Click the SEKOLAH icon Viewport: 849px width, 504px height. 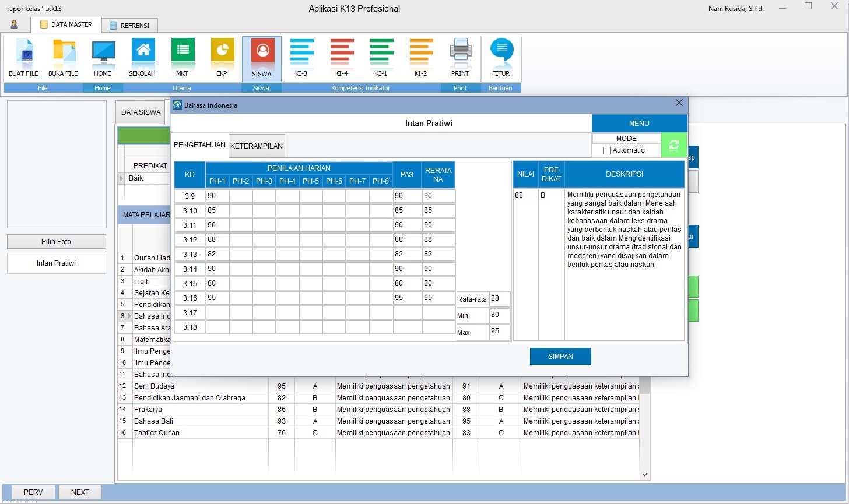142,57
